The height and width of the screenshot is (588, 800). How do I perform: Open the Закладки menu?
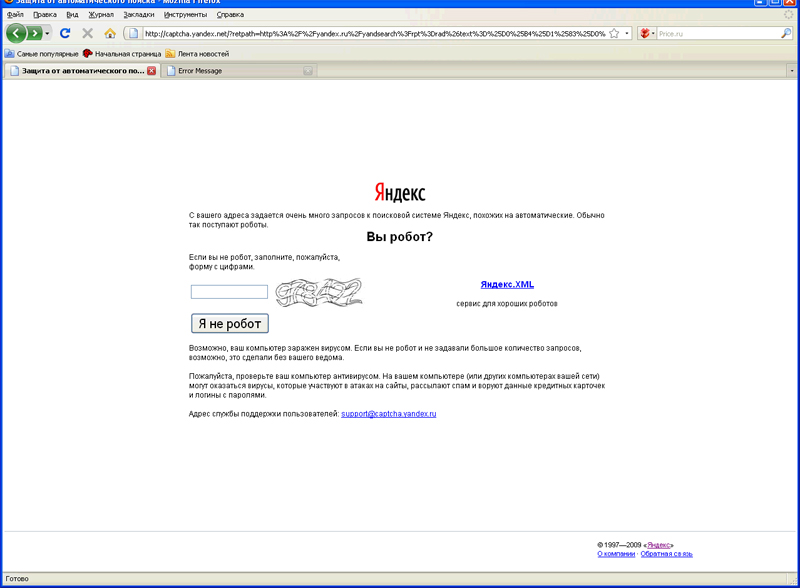(139, 14)
